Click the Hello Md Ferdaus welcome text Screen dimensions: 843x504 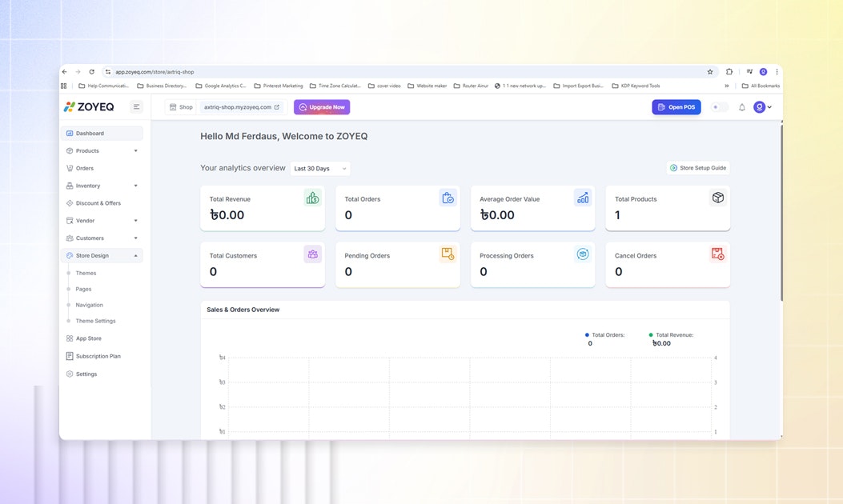[x=284, y=137]
